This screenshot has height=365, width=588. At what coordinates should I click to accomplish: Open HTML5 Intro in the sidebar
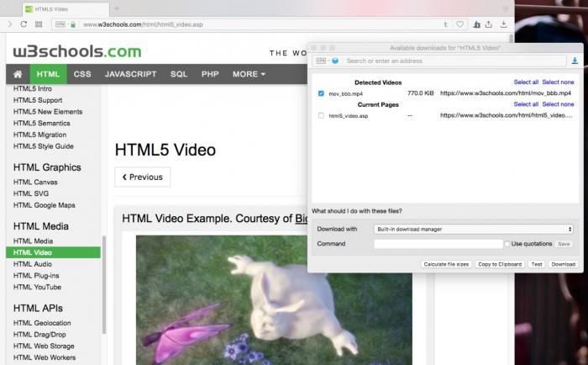(x=33, y=88)
